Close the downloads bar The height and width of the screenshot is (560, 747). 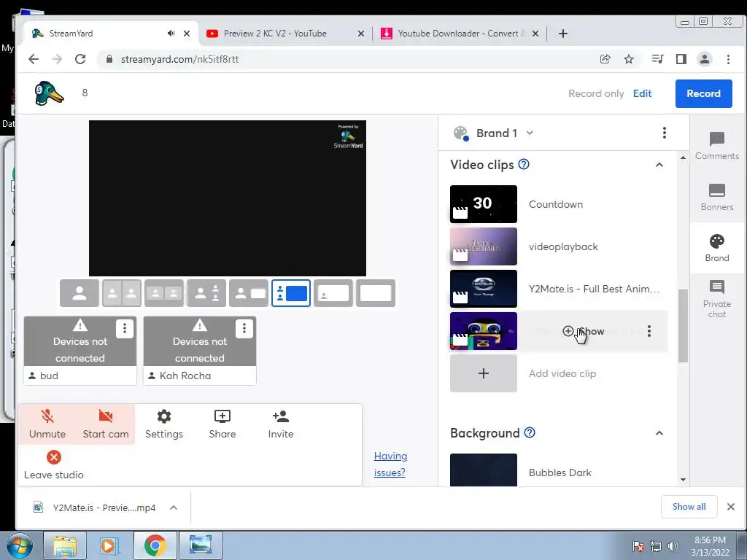tap(731, 507)
